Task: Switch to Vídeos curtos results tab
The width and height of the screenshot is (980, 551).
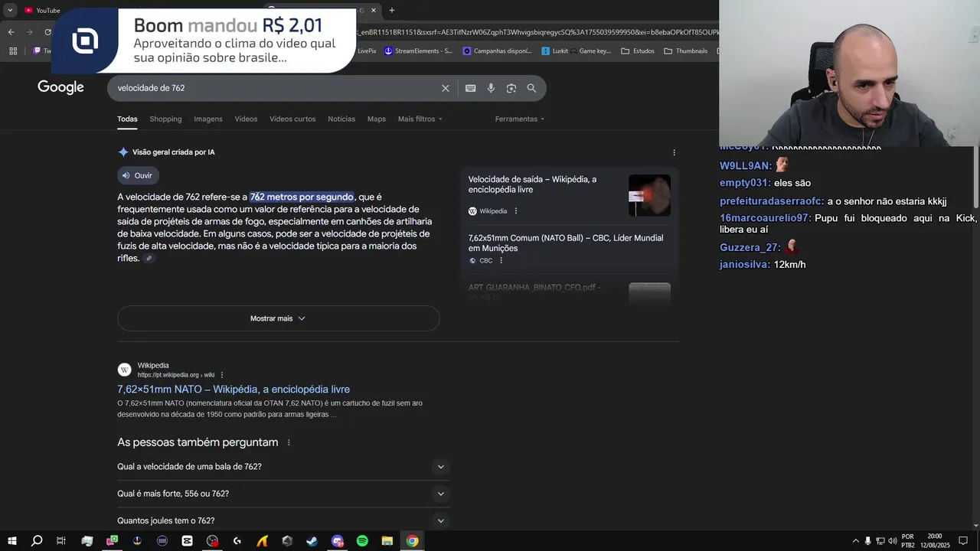Action: click(292, 119)
